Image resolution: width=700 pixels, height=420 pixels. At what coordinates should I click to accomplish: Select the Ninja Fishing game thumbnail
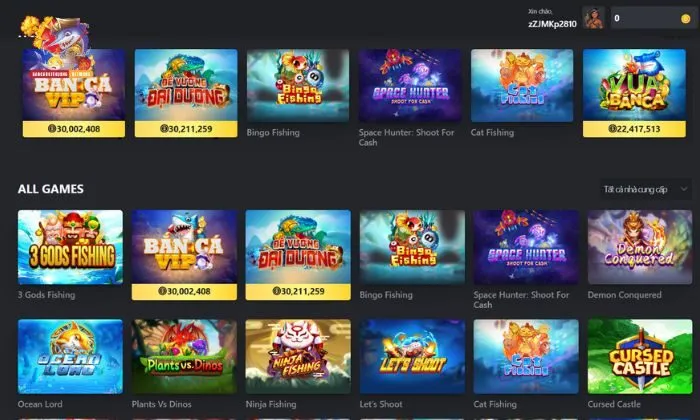click(x=298, y=356)
